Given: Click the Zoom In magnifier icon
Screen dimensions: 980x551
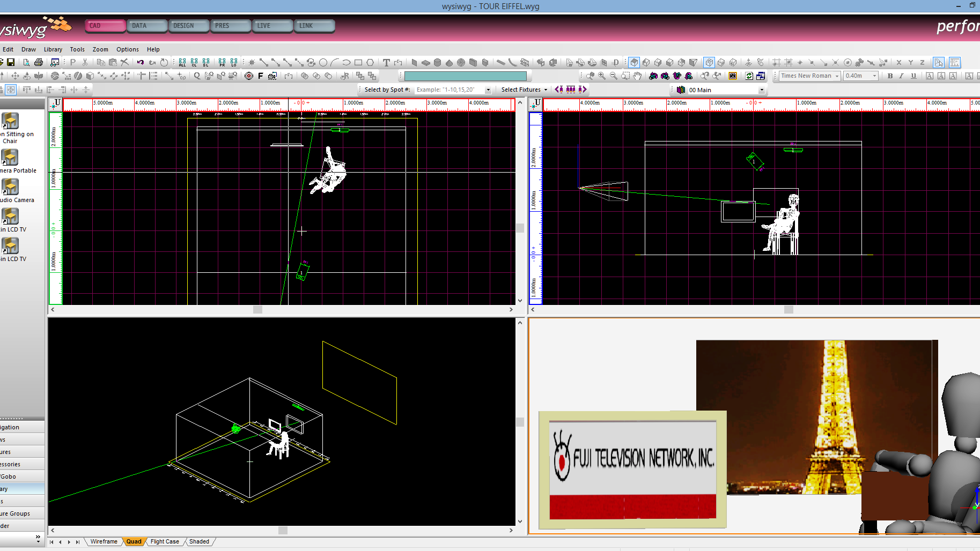Looking at the screenshot, I should (602, 76).
